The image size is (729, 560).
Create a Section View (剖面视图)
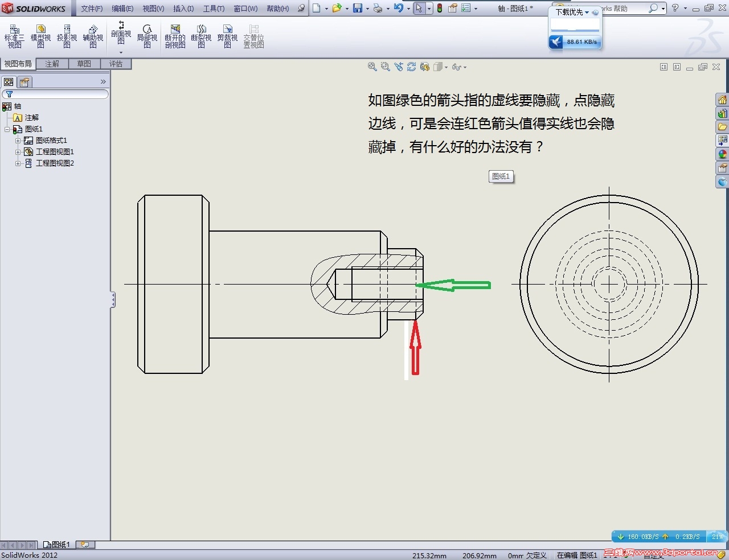(121, 33)
